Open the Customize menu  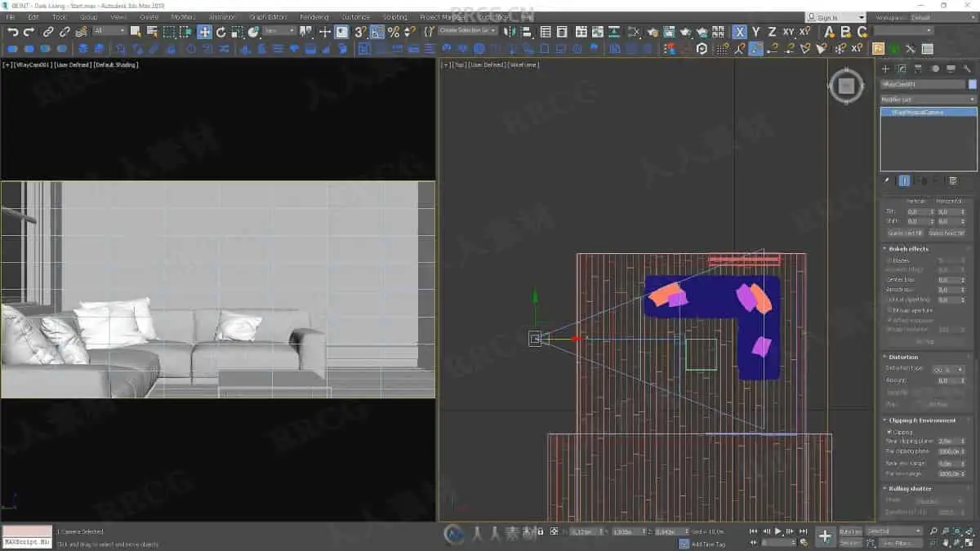(x=355, y=17)
